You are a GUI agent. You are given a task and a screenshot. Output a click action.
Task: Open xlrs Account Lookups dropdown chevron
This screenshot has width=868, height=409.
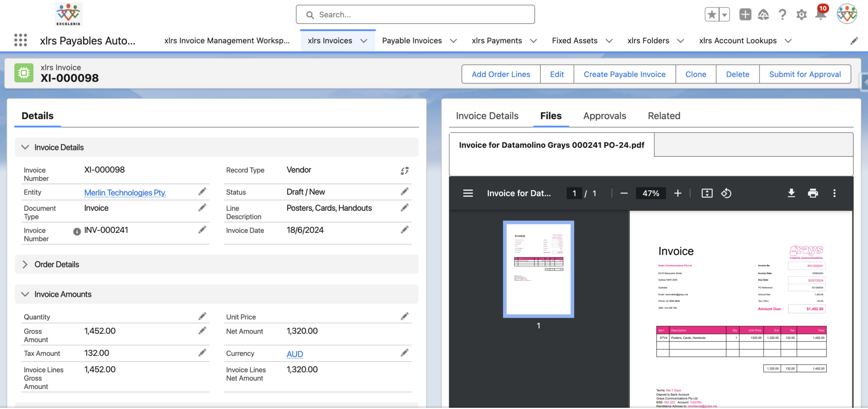(788, 41)
